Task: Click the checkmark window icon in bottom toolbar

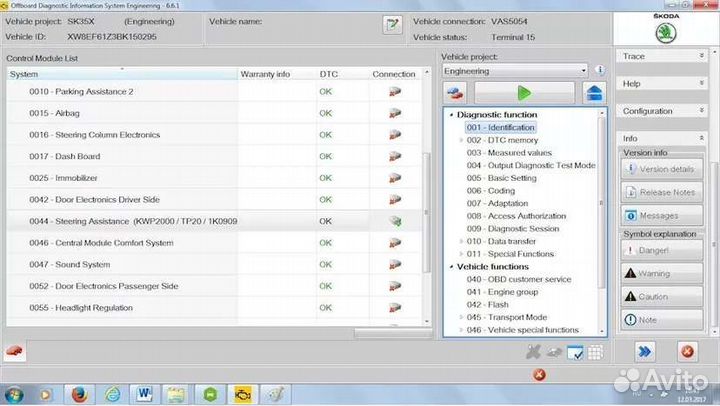Action: (x=575, y=353)
